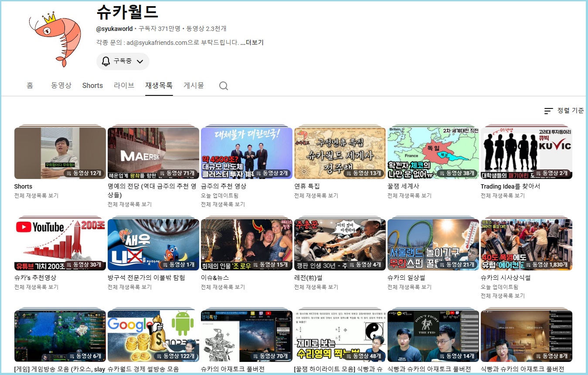Click the 명예의 전당 playlist title

[152, 190]
